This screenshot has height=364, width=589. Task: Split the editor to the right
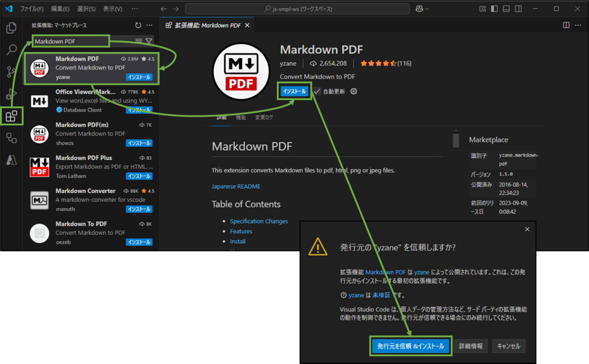click(x=566, y=25)
